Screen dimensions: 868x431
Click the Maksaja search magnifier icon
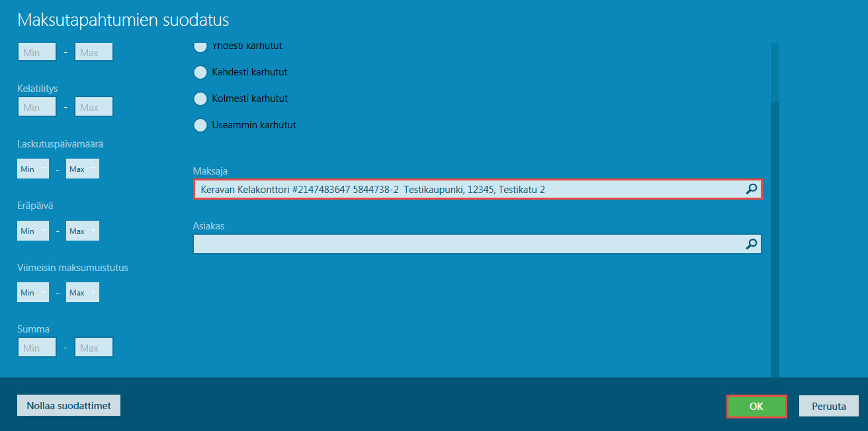751,189
